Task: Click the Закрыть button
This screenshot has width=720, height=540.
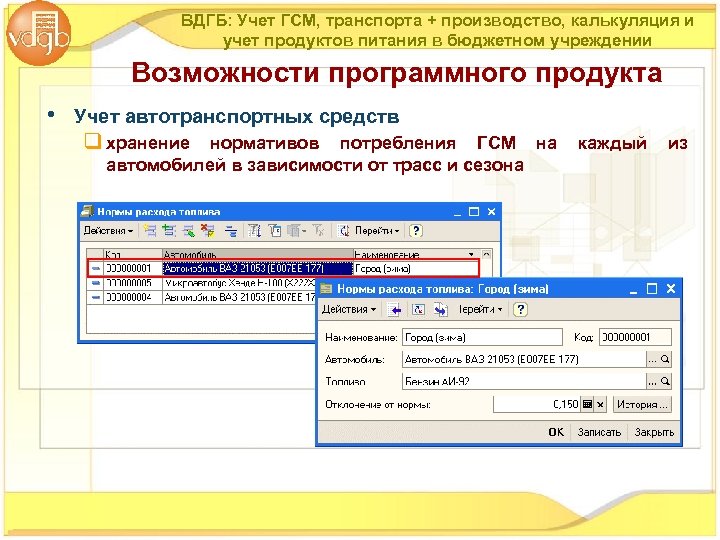Action: [x=654, y=432]
